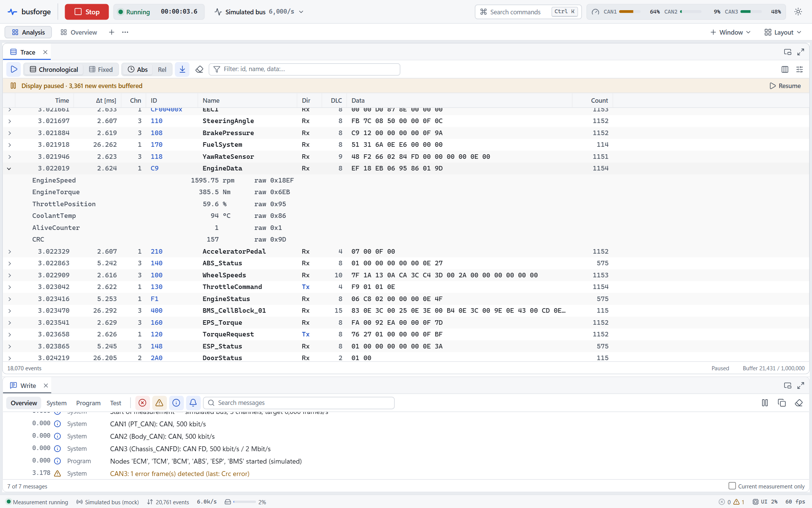The image size is (812, 508).
Task: Maximize the Trace panel
Action: click(x=801, y=52)
